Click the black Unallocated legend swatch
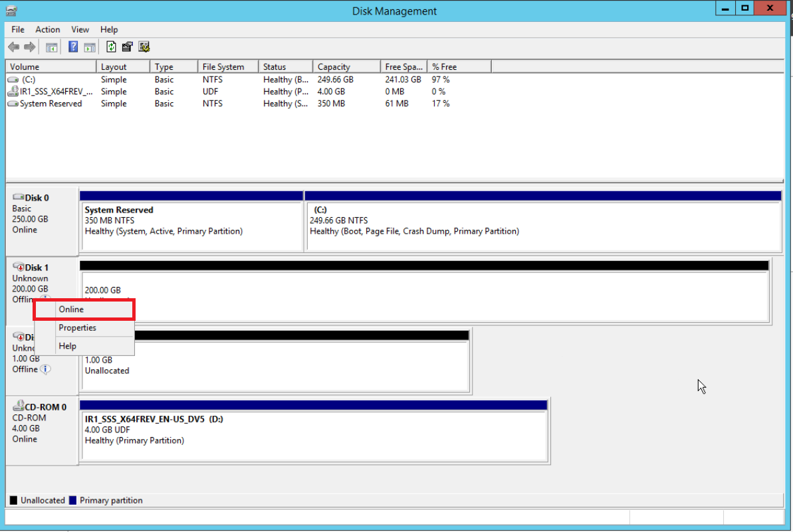The width and height of the screenshot is (793, 532). (13, 501)
